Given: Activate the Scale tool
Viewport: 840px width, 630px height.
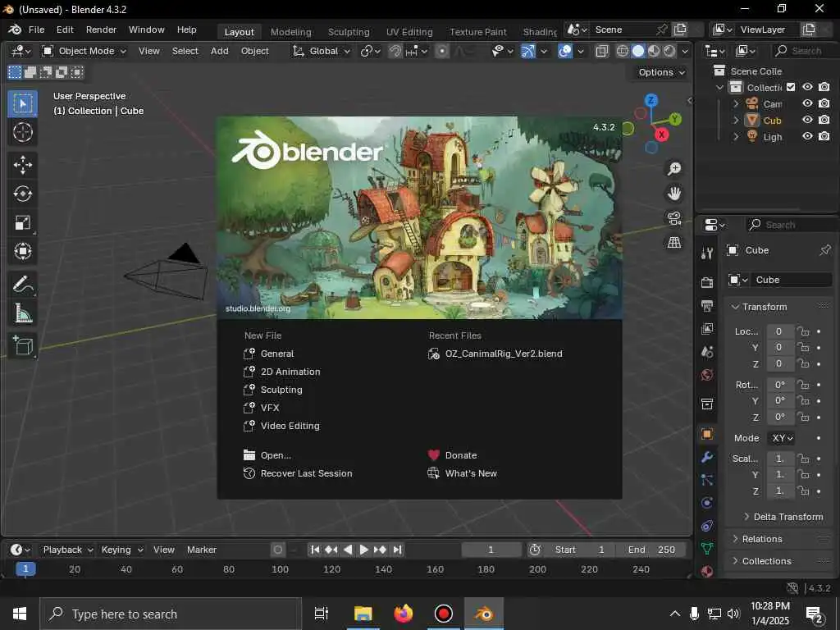Looking at the screenshot, I should 22,222.
